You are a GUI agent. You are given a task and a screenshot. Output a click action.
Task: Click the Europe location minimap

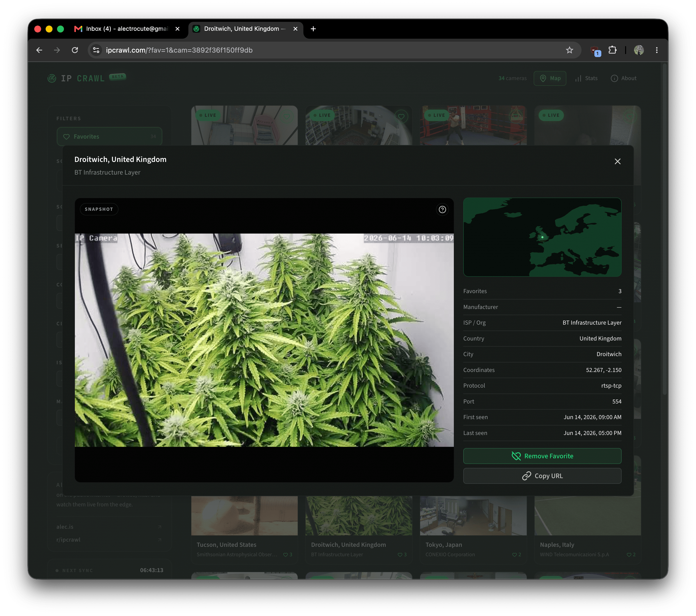[x=542, y=237]
